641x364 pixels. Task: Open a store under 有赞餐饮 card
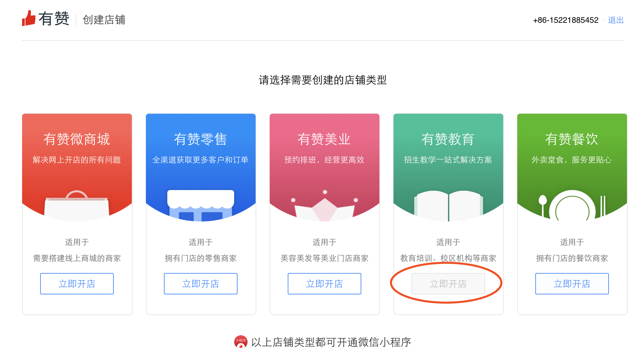coord(572,284)
